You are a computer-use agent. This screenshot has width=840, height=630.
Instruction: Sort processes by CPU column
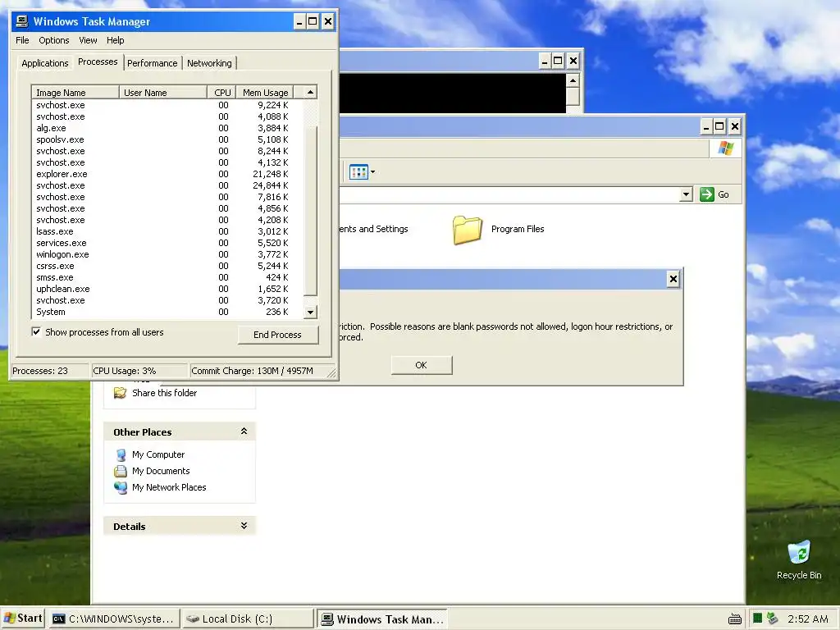(x=221, y=92)
